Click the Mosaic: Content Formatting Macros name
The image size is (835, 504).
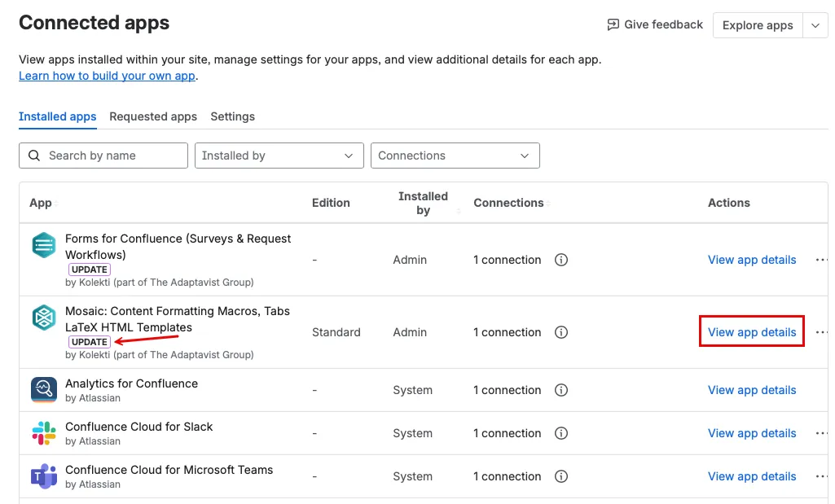coord(178,319)
